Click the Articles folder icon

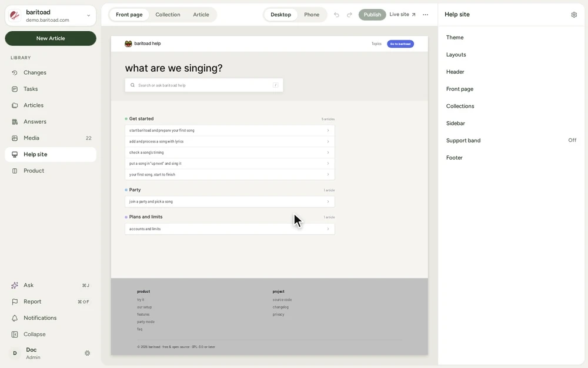15,105
